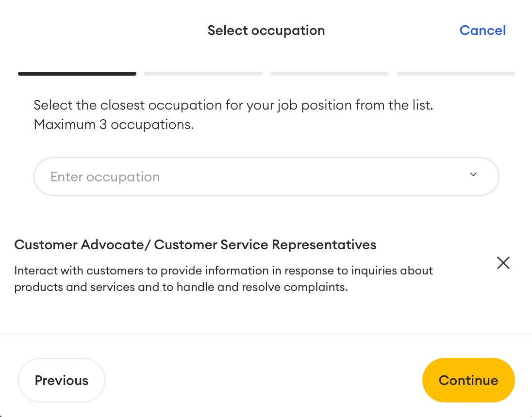Image resolution: width=532 pixels, height=417 pixels.
Task: Click the Customer Advocate occupation title
Action: [195, 244]
